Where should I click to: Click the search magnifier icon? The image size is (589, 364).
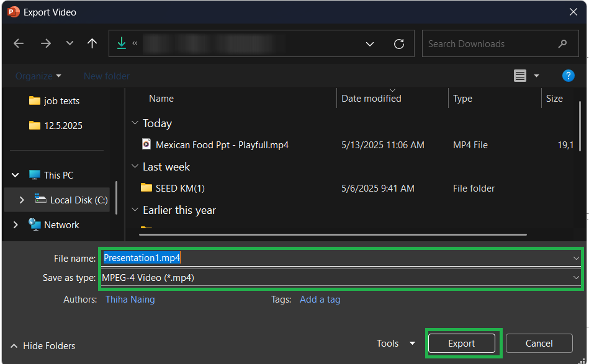(562, 43)
